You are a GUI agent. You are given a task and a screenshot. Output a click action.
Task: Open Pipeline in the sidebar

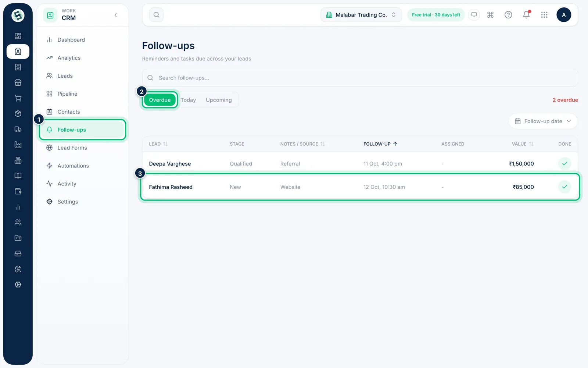[x=82, y=94]
